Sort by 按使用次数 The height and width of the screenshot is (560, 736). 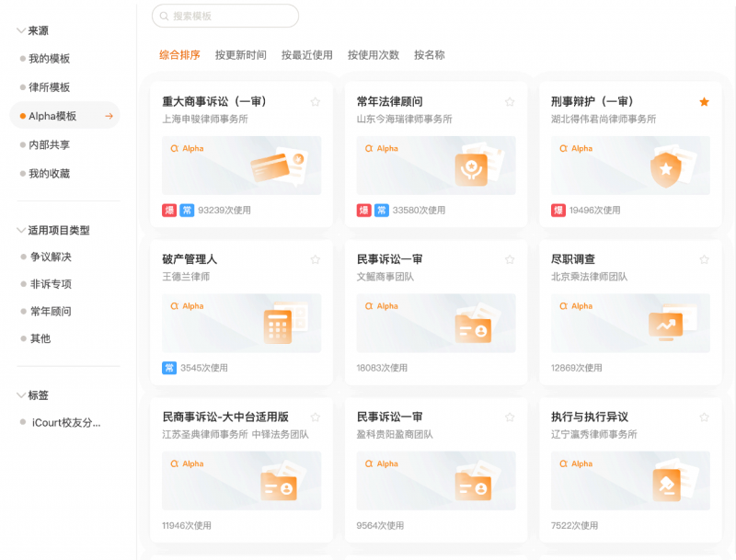[374, 55]
